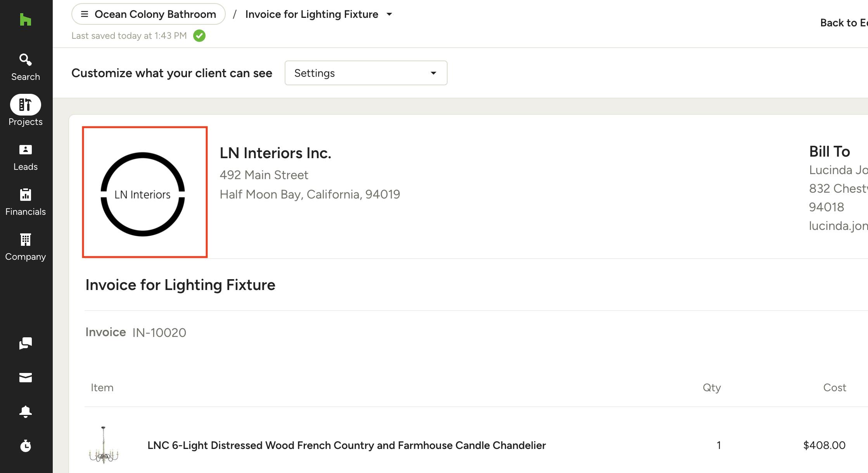This screenshot has height=473, width=868.
Task: Click the chandelier item thumbnail
Action: [104, 445]
